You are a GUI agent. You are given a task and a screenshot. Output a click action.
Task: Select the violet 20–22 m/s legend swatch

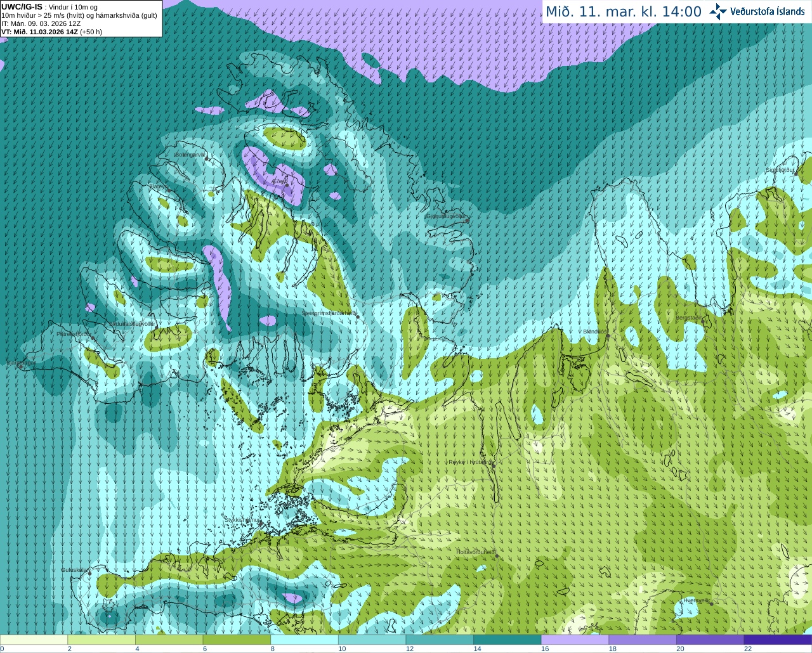click(710, 640)
